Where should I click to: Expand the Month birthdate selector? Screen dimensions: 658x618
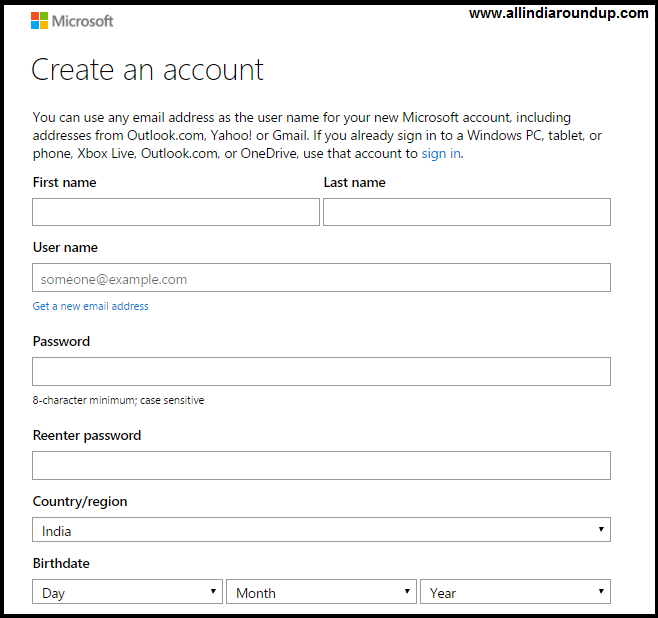(321, 592)
